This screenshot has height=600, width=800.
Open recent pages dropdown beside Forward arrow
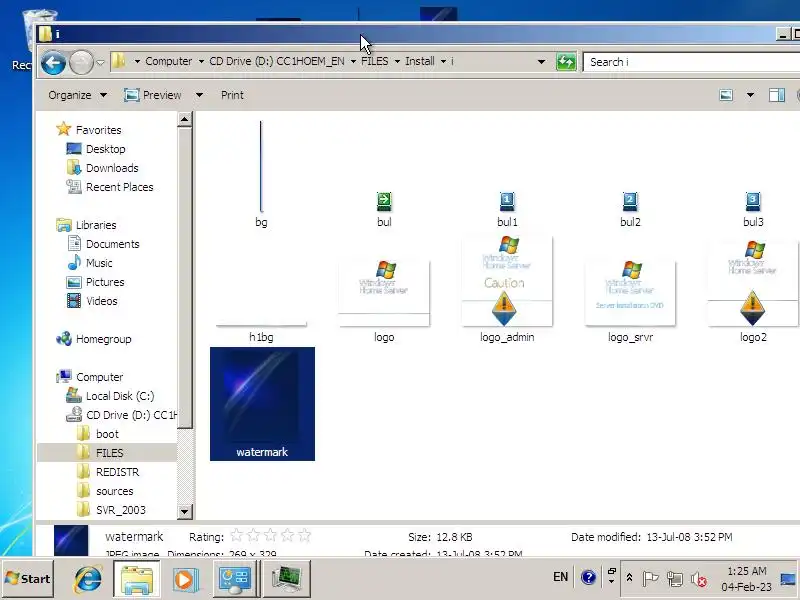click(101, 63)
